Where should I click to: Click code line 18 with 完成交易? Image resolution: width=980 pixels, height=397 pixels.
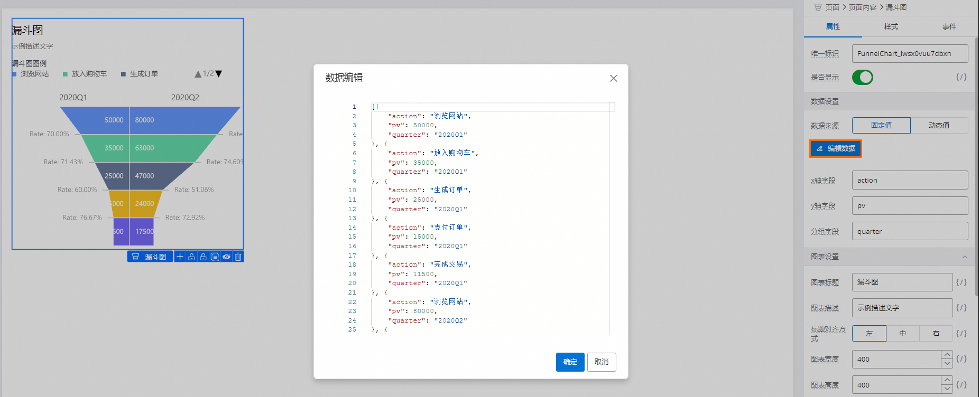(429, 264)
